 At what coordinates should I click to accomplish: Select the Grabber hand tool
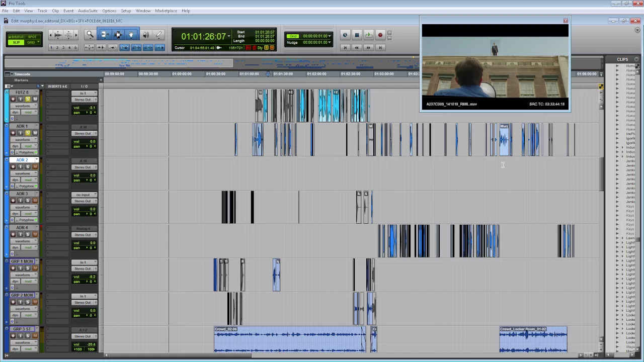pyautogui.click(x=131, y=35)
